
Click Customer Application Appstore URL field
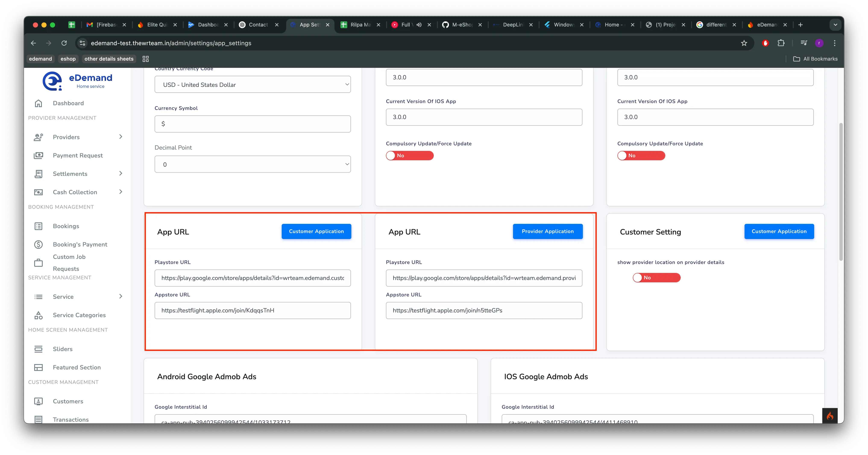point(252,310)
